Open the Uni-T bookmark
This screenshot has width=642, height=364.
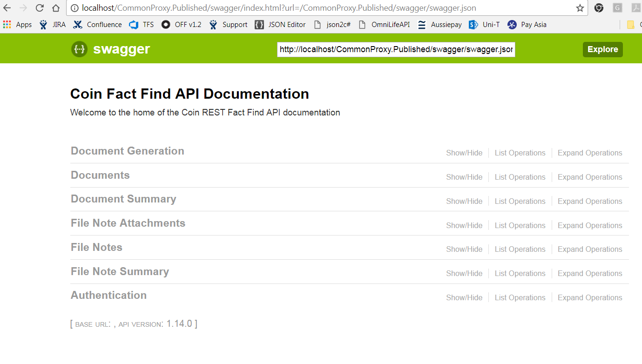pyautogui.click(x=484, y=25)
